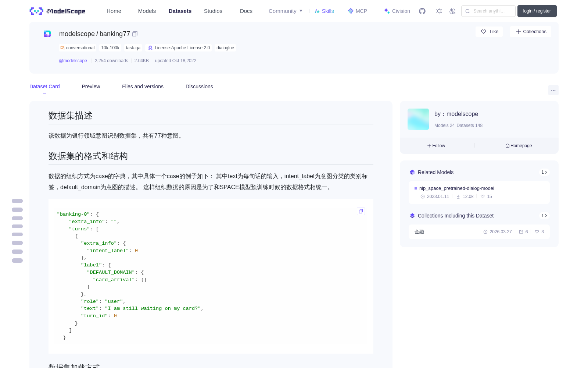Click the 2,254 downloads text
Image resolution: width=588 pixels, height=368 pixels.
pyautogui.click(x=111, y=61)
